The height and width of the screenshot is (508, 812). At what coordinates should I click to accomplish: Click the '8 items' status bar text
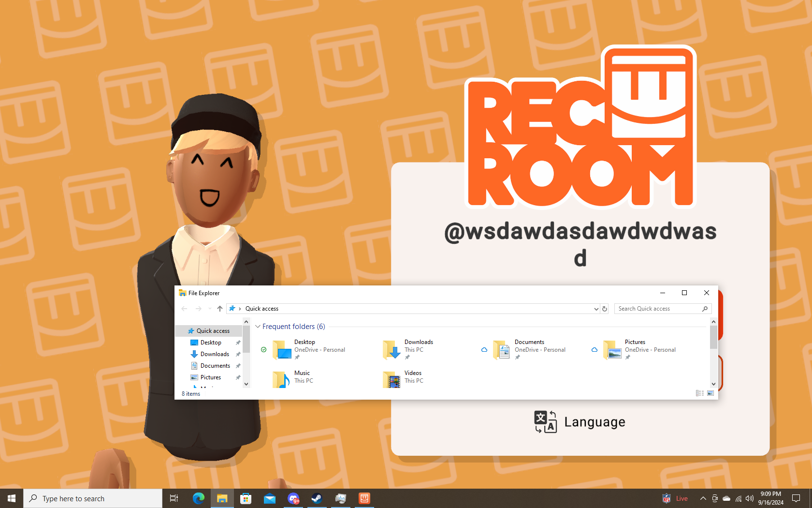(191, 394)
